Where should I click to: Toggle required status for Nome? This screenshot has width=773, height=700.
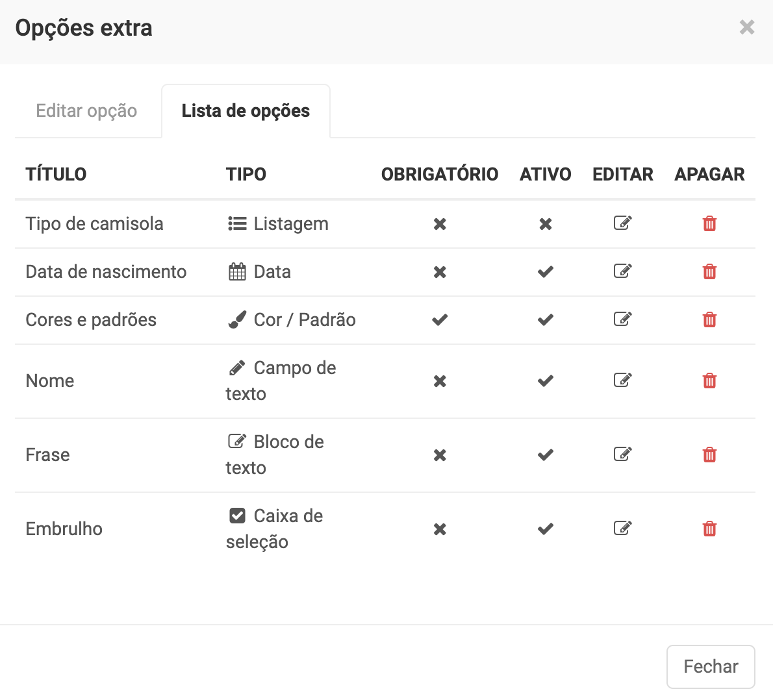440,381
